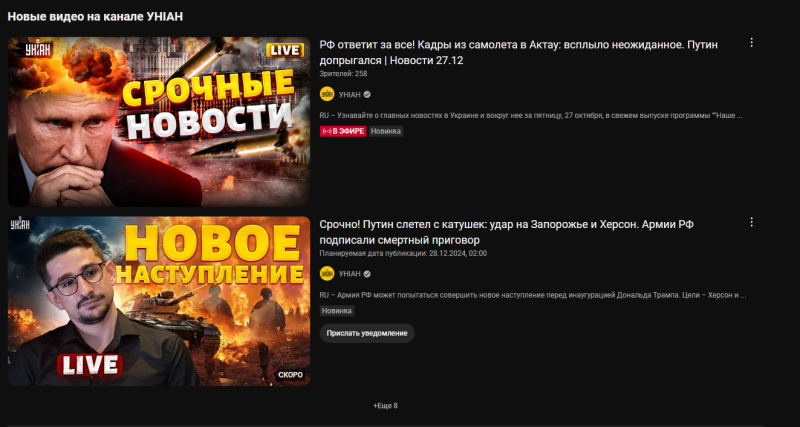Open the three-dot menu for the Запорожье video
Image resolution: width=800 pixels, height=427 pixels.
[x=751, y=223]
